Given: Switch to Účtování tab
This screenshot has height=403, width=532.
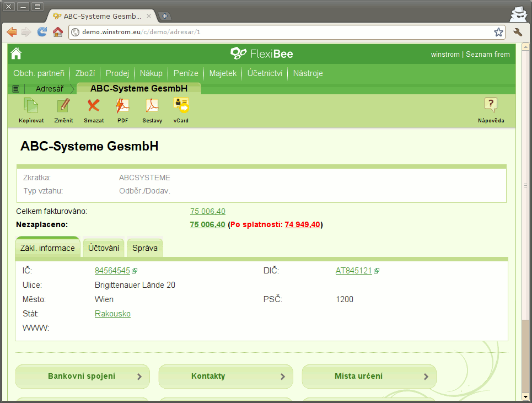Looking at the screenshot, I should [104, 248].
